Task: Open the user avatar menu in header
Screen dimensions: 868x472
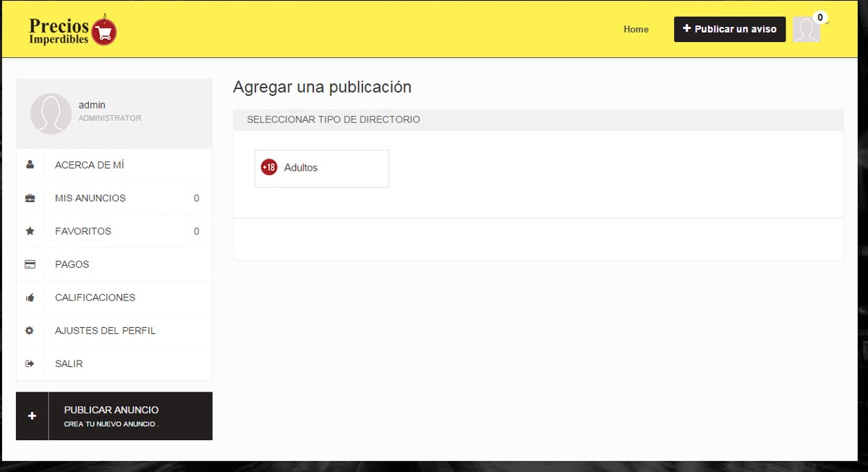Action: pyautogui.click(x=807, y=30)
